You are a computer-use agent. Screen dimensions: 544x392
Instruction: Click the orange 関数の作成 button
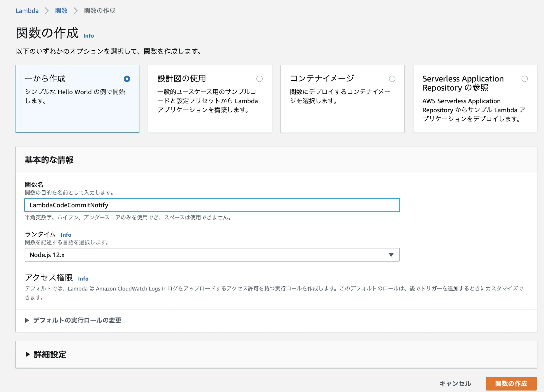[511, 383]
